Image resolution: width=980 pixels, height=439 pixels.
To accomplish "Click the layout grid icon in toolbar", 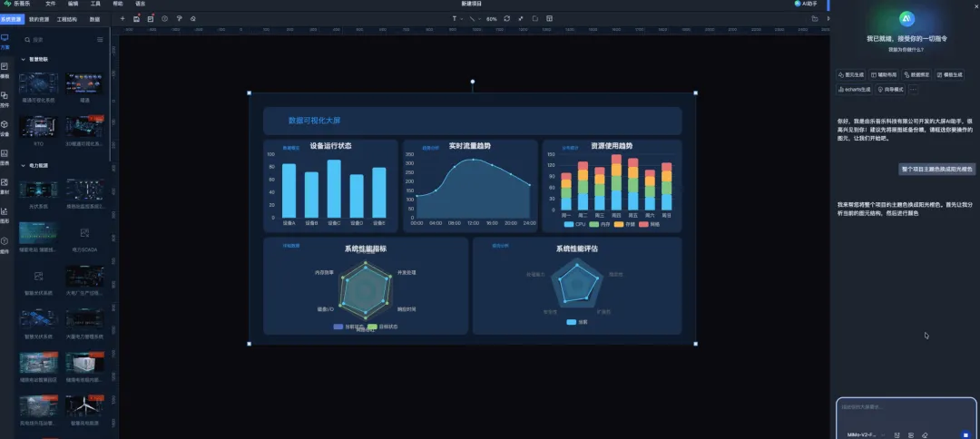I will click(x=549, y=19).
